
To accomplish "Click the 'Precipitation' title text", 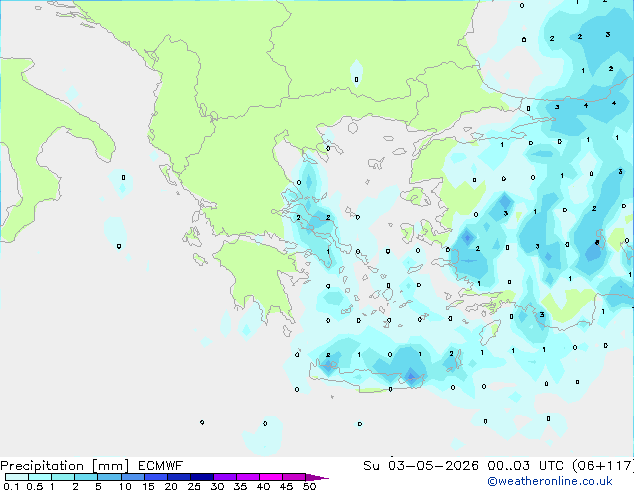I will pos(42,466).
